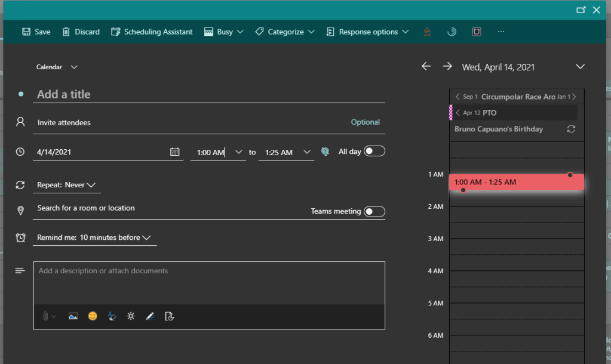Click the calendar date picker icon

pos(175,152)
